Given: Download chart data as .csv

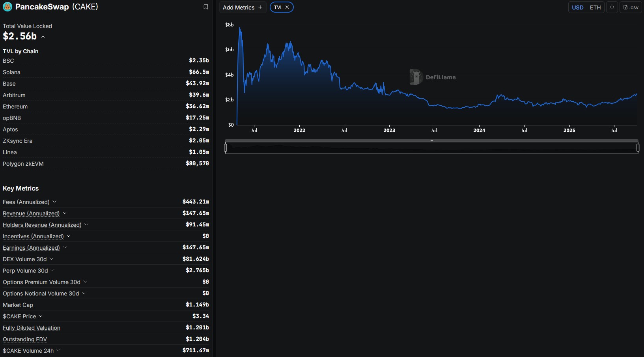Looking at the screenshot, I should click(x=631, y=7).
